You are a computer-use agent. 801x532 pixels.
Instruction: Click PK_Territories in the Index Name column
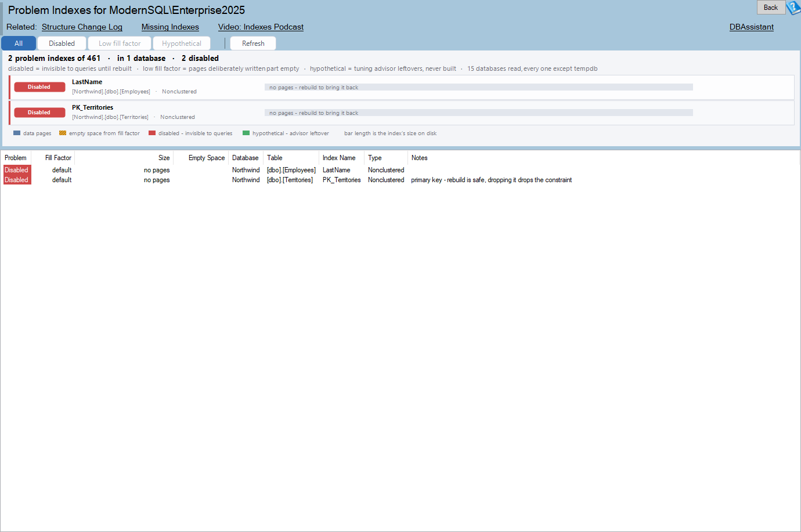pyautogui.click(x=342, y=180)
